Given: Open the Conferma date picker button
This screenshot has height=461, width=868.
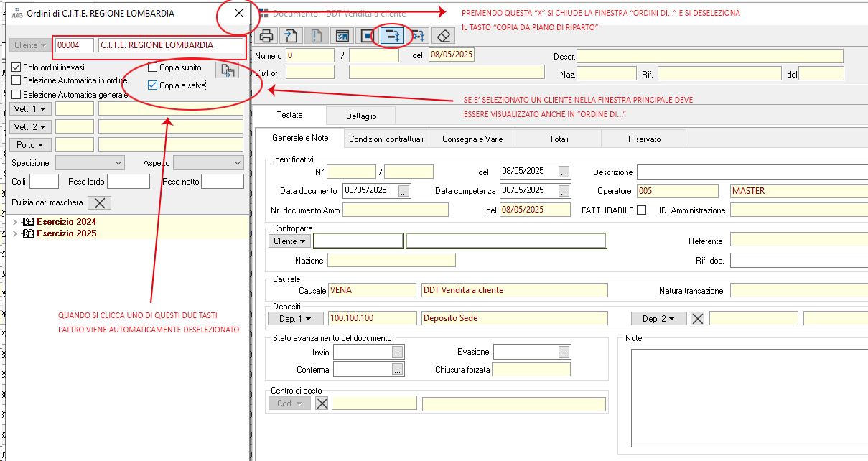Looking at the screenshot, I should [398, 369].
